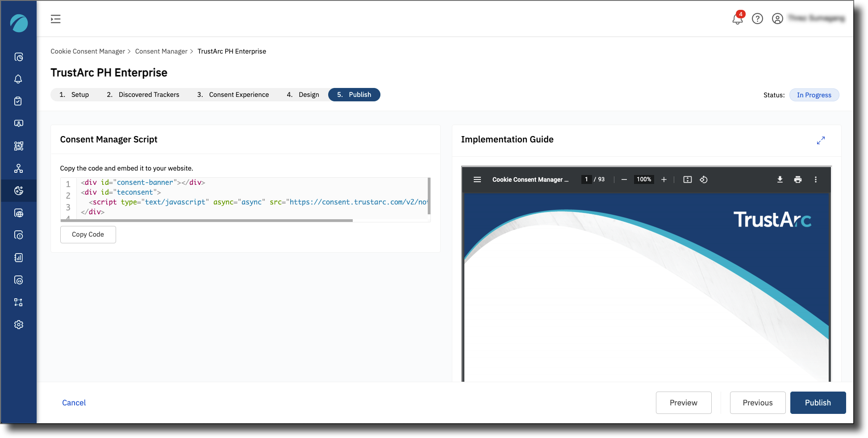868x438 pixels.
Task: Click the code box vertical scrollbar
Action: (x=429, y=196)
